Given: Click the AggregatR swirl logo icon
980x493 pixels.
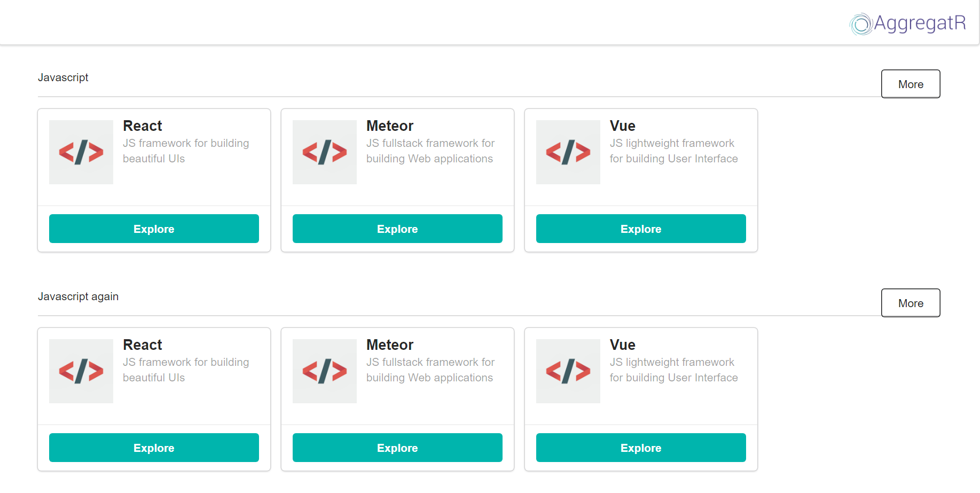Looking at the screenshot, I should [x=861, y=24].
